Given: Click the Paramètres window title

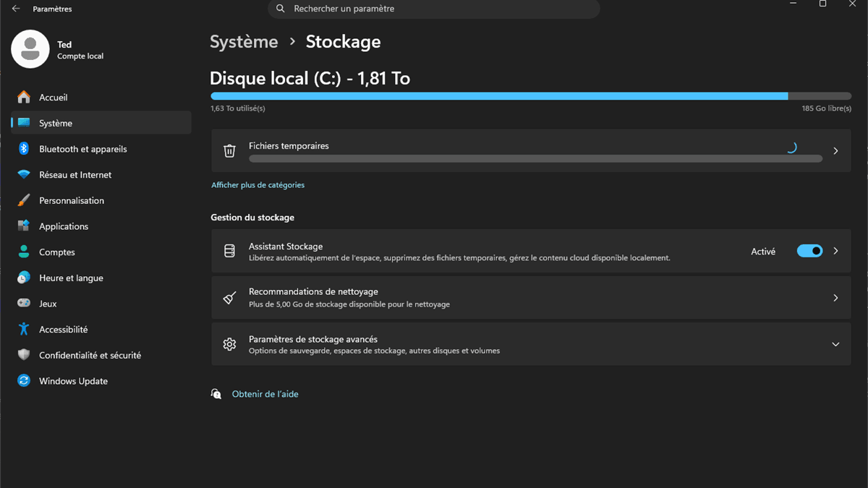Looking at the screenshot, I should click(x=53, y=9).
